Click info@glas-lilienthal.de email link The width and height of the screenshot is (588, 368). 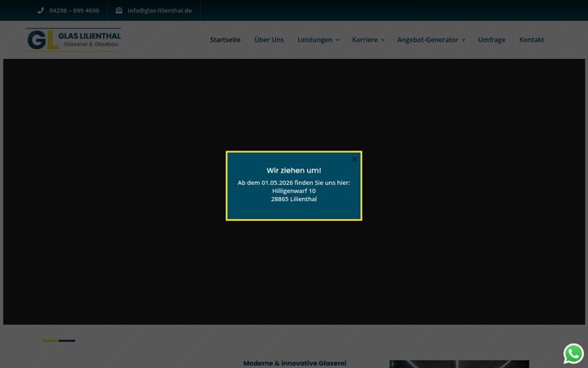160,11
